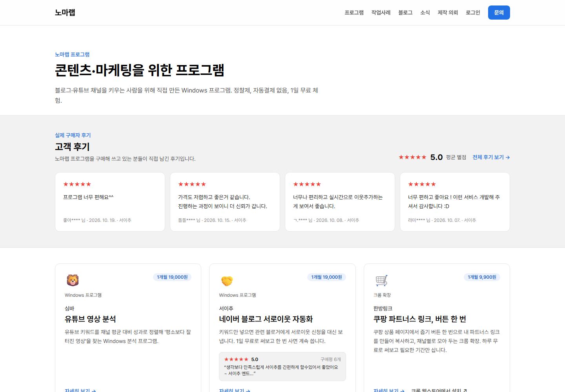Viewport: 565px width, 392px height.
Task: Open the 작업사례 menu item
Action: pyautogui.click(x=381, y=13)
